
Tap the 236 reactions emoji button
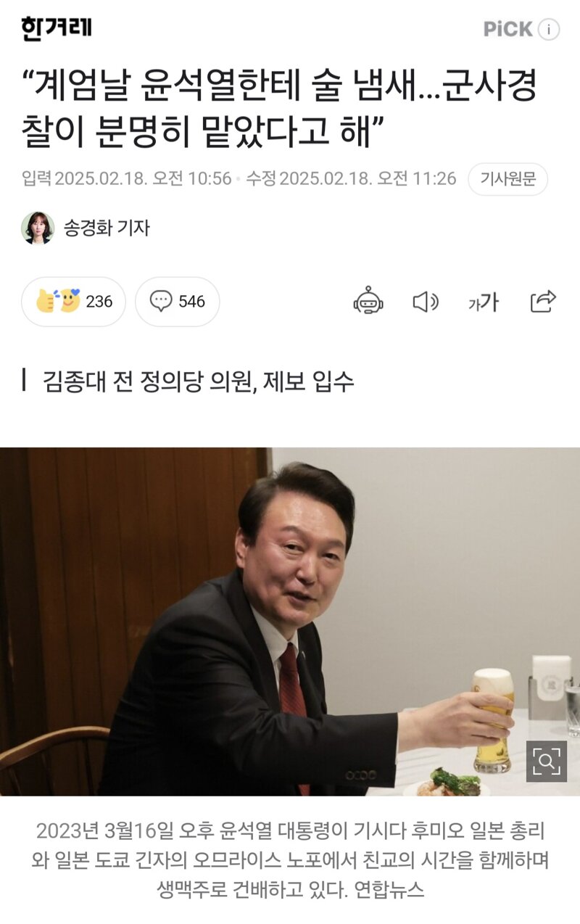click(74, 301)
